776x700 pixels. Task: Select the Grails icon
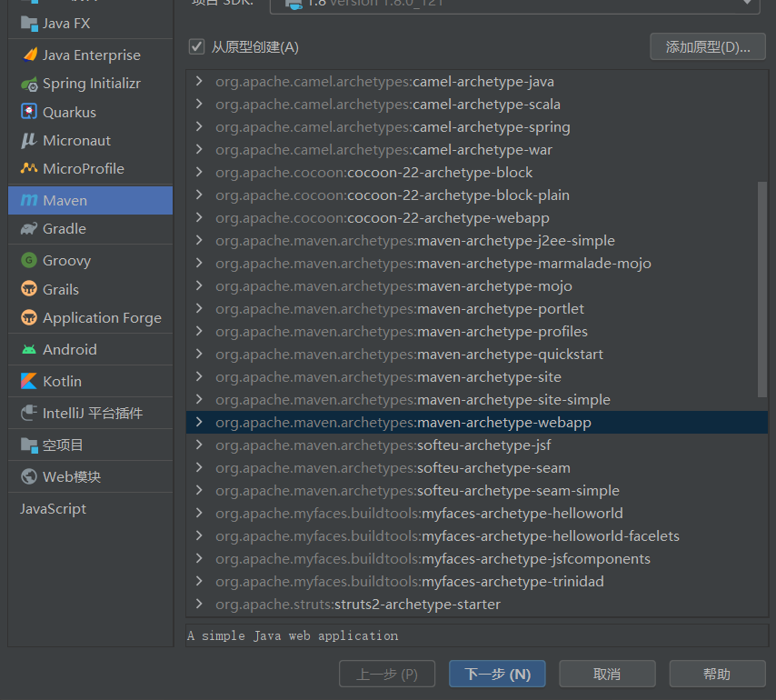(x=29, y=289)
